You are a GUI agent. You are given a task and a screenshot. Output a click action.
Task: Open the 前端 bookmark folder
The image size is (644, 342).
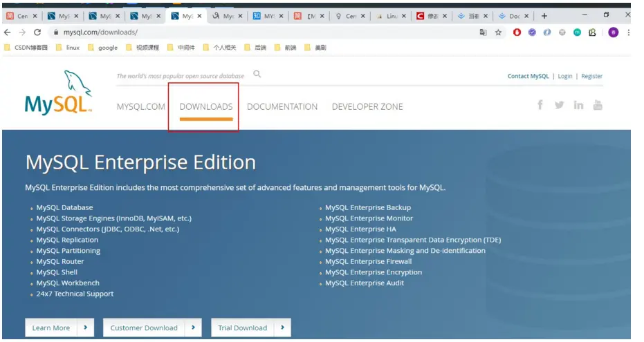pyautogui.click(x=286, y=48)
